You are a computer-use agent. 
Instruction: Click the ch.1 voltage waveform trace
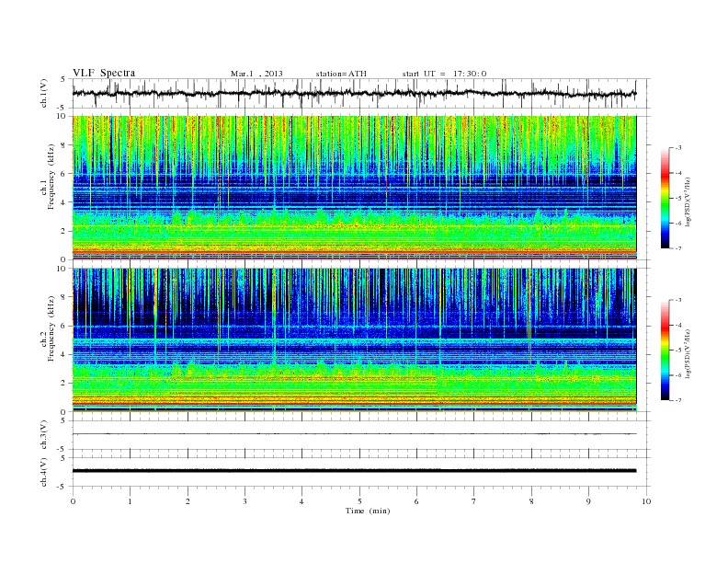354,93
